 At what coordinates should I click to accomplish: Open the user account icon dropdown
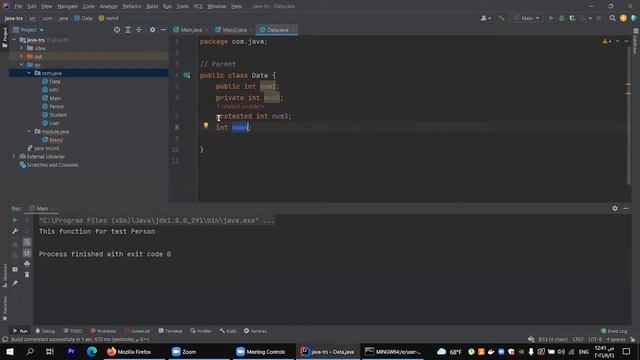[x=485, y=18]
